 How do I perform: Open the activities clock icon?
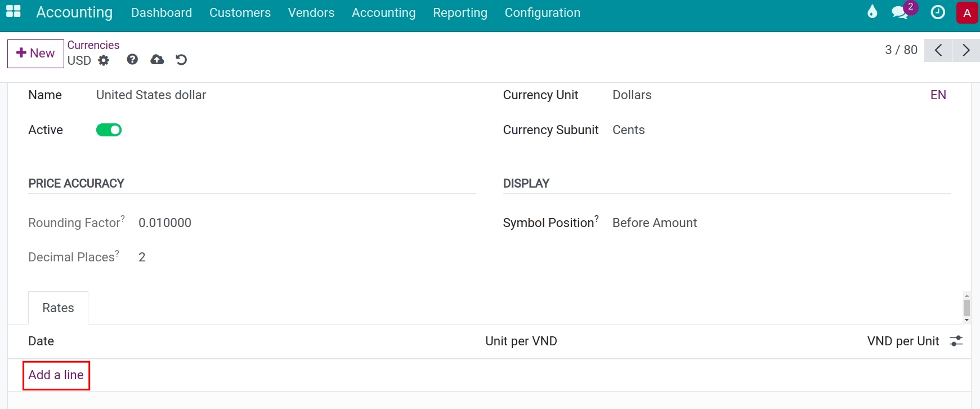coord(938,12)
